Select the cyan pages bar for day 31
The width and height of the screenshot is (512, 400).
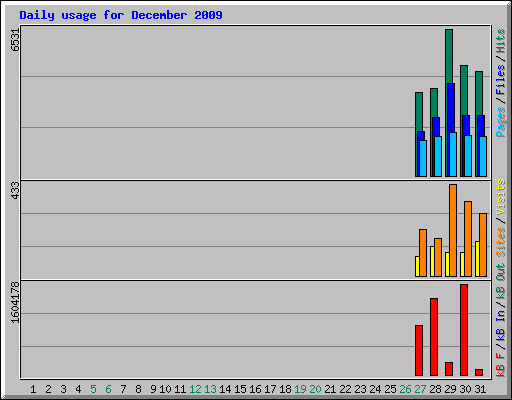click(x=483, y=156)
